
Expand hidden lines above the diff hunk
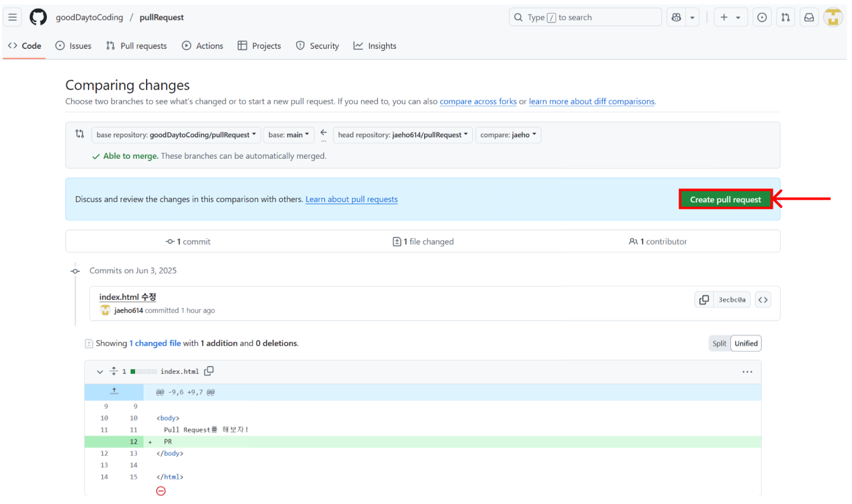click(114, 392)
